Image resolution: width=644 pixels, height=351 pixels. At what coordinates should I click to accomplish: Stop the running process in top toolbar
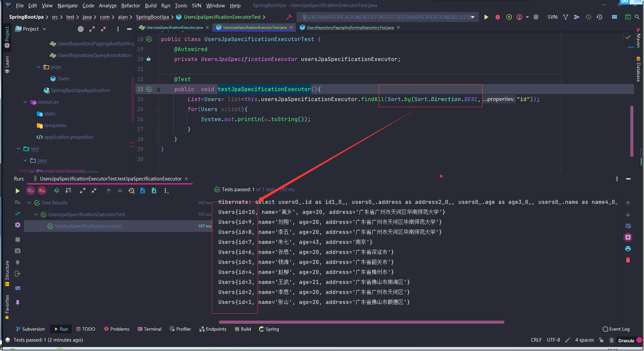pos(536,17)
